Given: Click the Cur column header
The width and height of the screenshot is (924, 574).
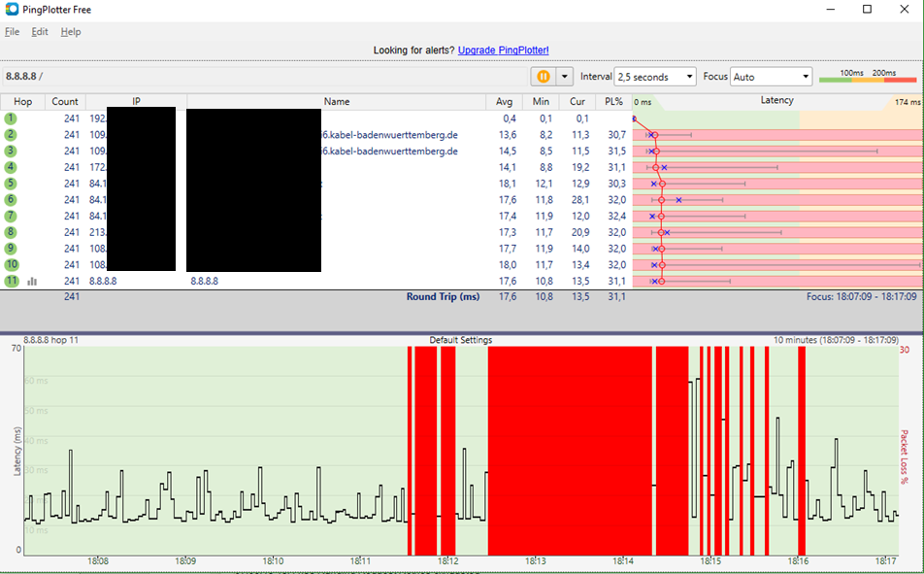Looking at the screenshot, I should (x=577, y=101).
